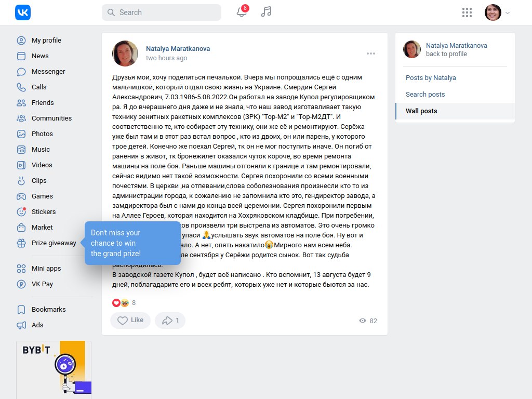
Task: Expand the account menu arrow by avatar
Action: coord(508,13)
